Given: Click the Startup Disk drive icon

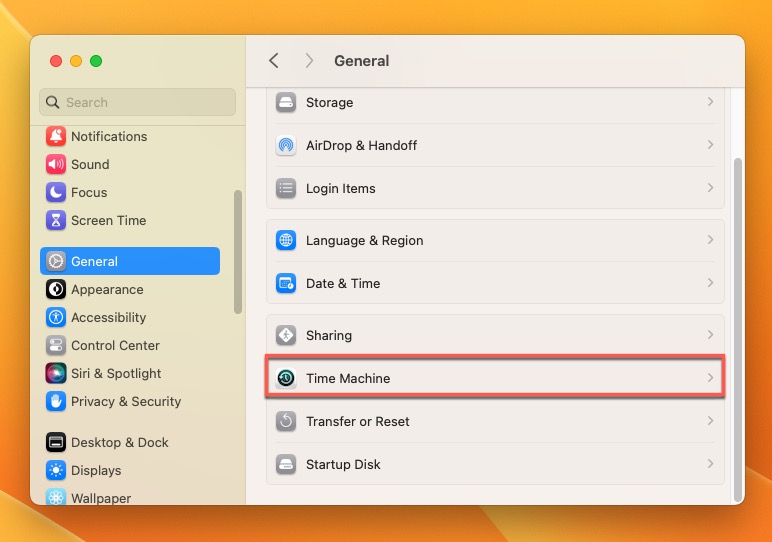Looking at the screenshot, I should click(x=286, y=464).
